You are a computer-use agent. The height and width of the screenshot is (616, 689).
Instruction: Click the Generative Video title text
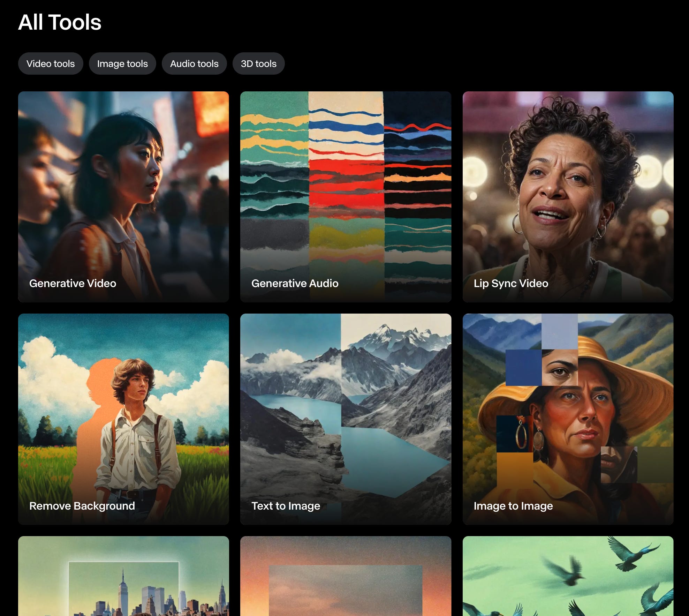point(73,283)
